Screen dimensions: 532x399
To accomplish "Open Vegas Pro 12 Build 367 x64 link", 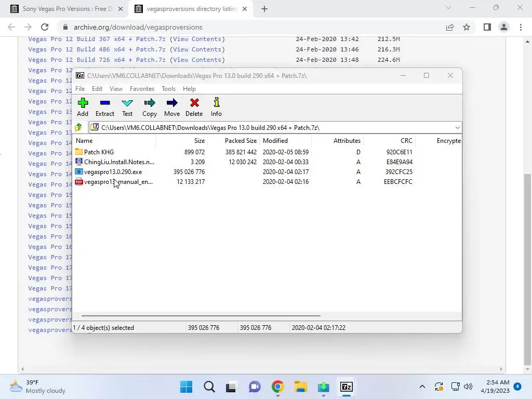I will tap(97, 39).
